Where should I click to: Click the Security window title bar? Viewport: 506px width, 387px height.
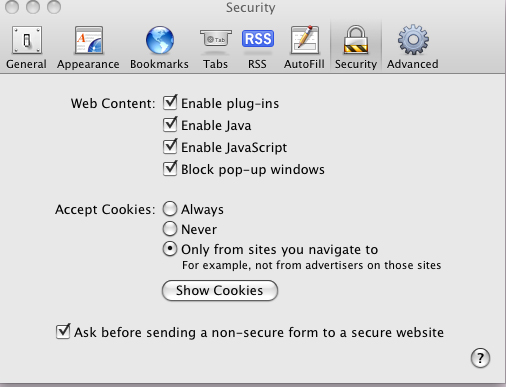(251, 7)
